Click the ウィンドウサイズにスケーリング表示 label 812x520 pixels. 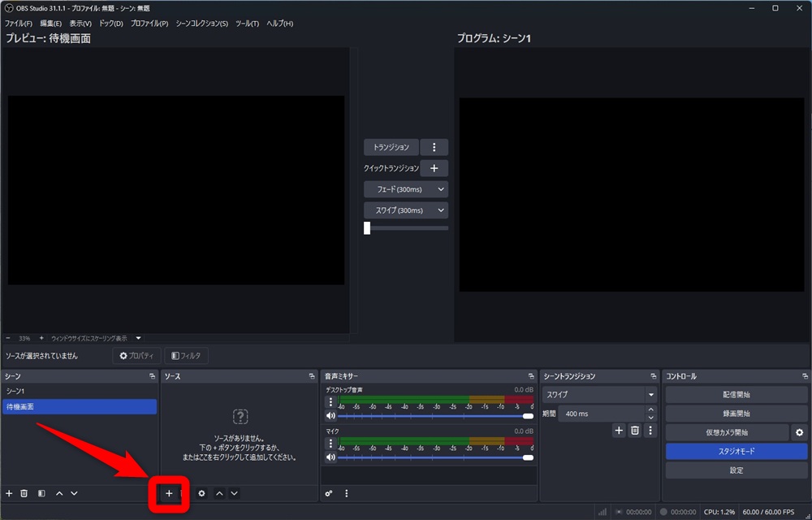pos(89,338)
